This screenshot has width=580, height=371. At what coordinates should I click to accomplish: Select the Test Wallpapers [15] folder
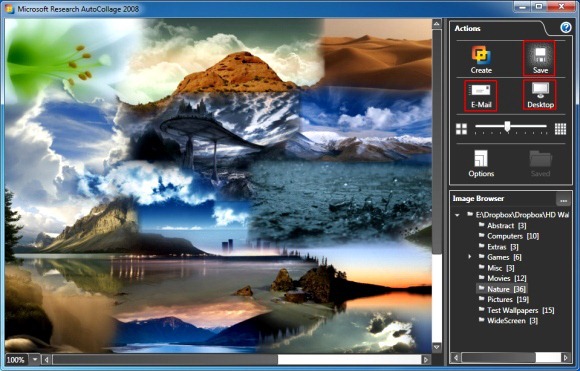point(516,310)
